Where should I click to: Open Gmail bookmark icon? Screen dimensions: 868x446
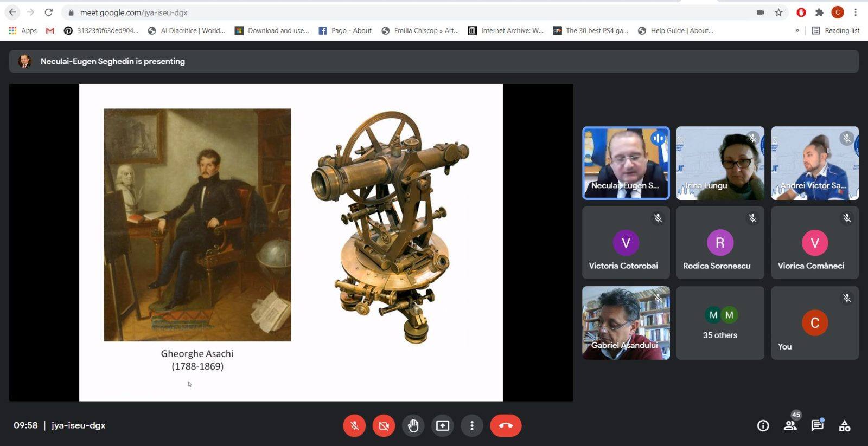coord(50,31)
